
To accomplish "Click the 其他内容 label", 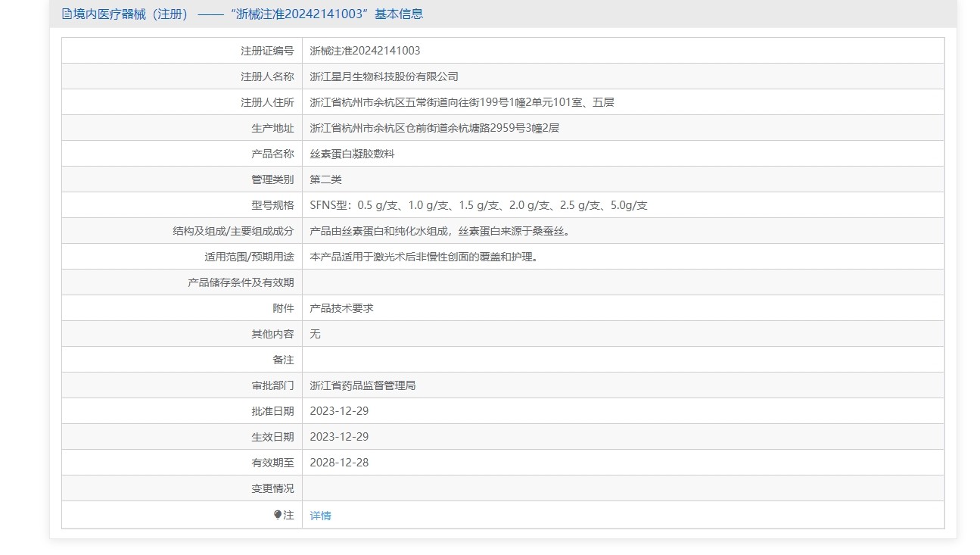I will click(272, 334).
